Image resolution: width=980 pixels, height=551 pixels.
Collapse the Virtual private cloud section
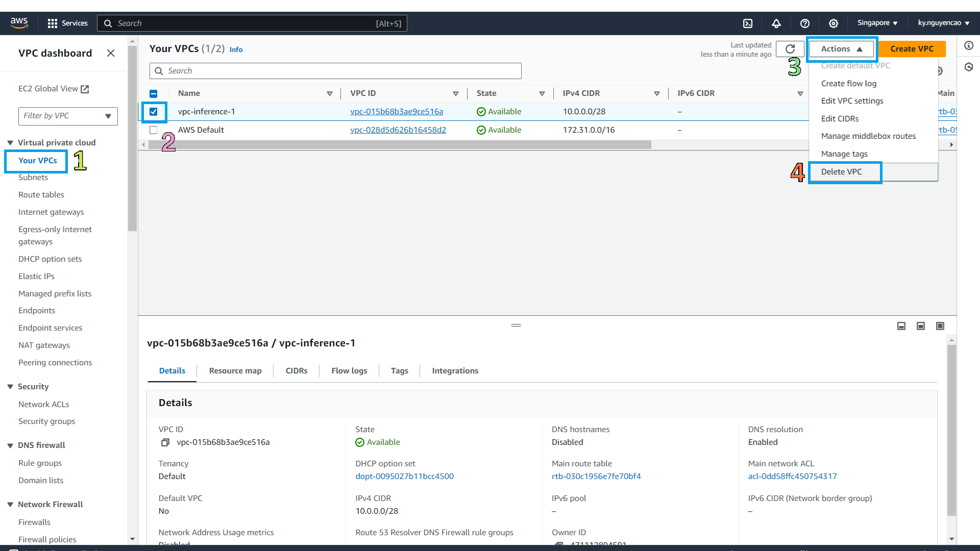[x=10, y=143]
